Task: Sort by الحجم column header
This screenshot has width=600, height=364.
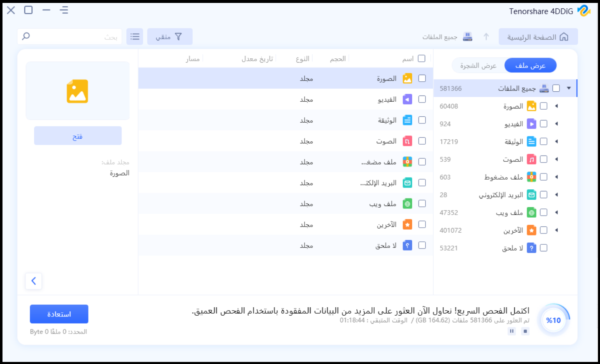Action: [338, 59]
